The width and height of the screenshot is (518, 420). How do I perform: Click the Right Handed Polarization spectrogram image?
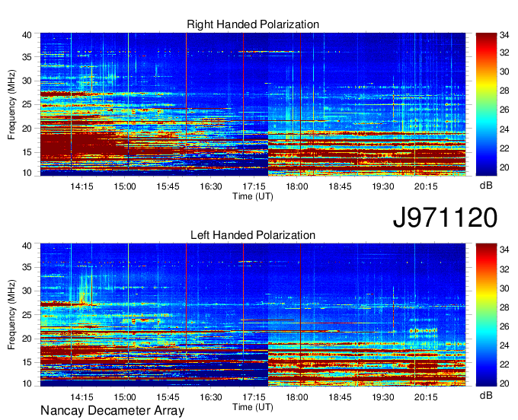coord(253,104)
